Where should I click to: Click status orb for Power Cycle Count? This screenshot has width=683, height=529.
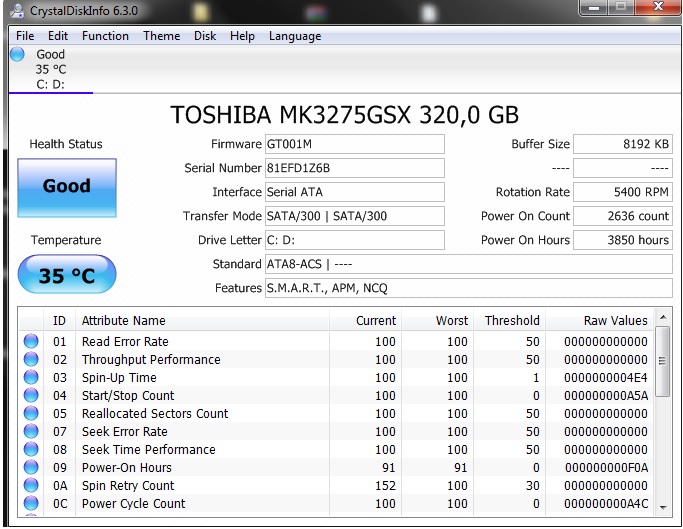(x=31, y=503)
